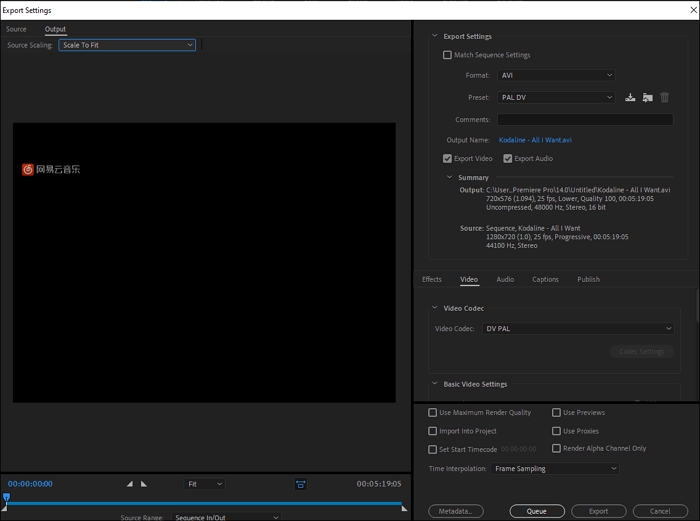The image size is (700, 521).
Task: Switch to the Source tab
Action: [16, 29]
